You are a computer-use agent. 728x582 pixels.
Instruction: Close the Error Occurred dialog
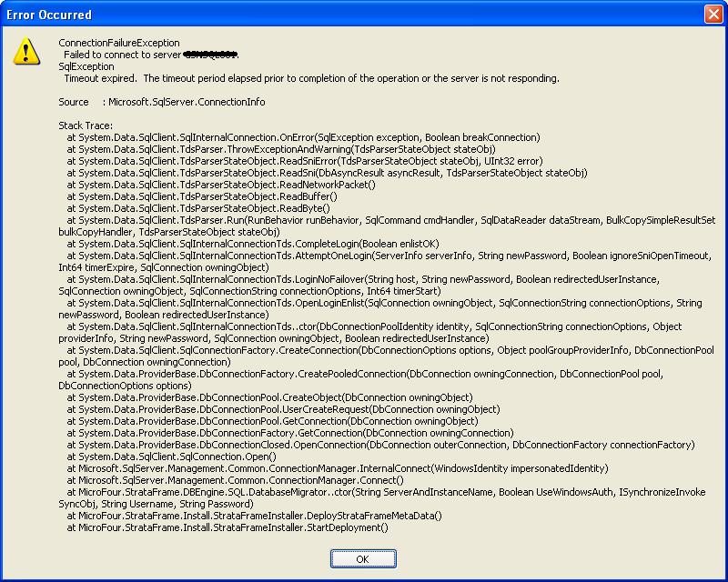[713, 14]
